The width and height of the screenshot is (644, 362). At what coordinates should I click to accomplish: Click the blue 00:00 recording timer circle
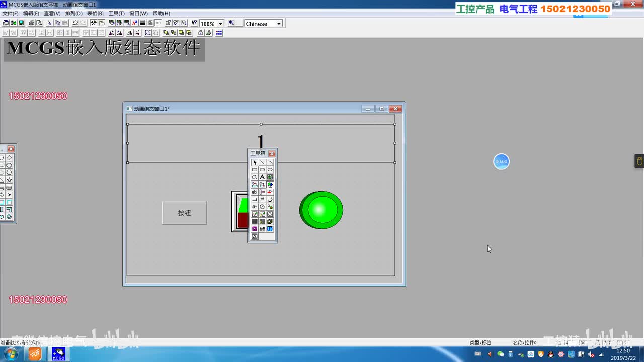[x=501, y=161]
